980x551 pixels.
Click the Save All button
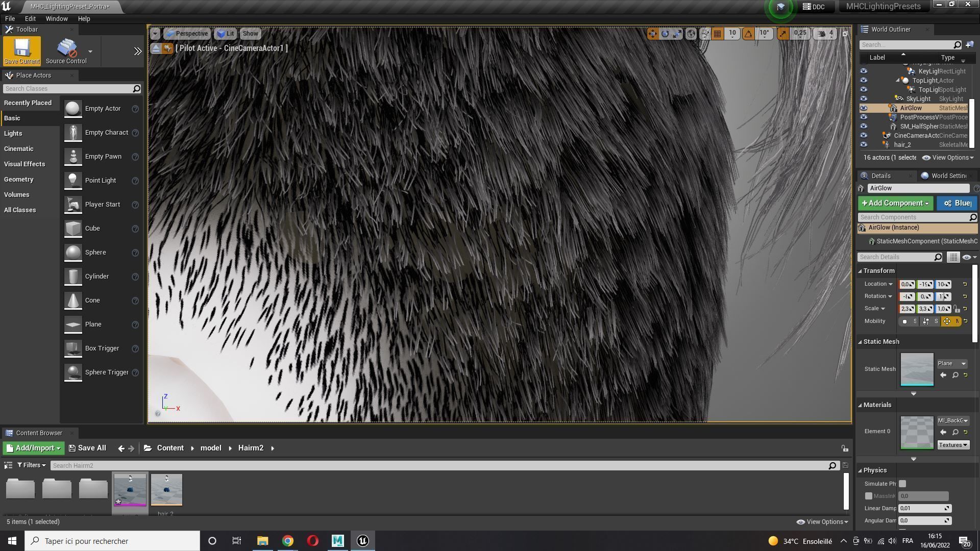[x=87, y=448]
